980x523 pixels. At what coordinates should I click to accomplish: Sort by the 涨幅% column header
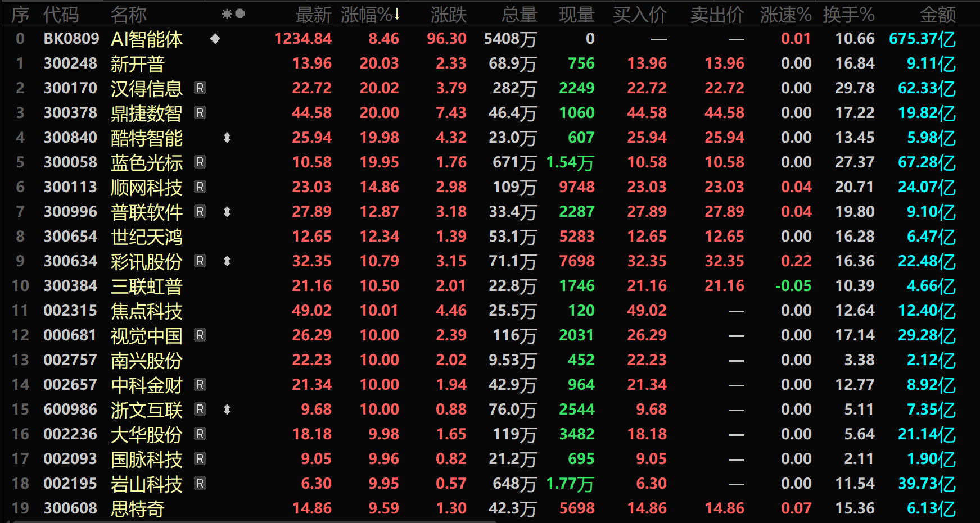pos(370,15)
